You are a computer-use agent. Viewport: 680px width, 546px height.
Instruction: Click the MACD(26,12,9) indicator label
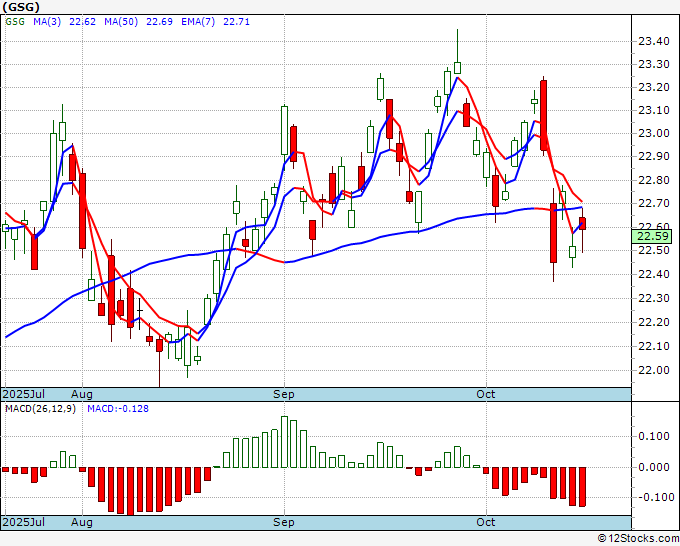coord(40,409)
